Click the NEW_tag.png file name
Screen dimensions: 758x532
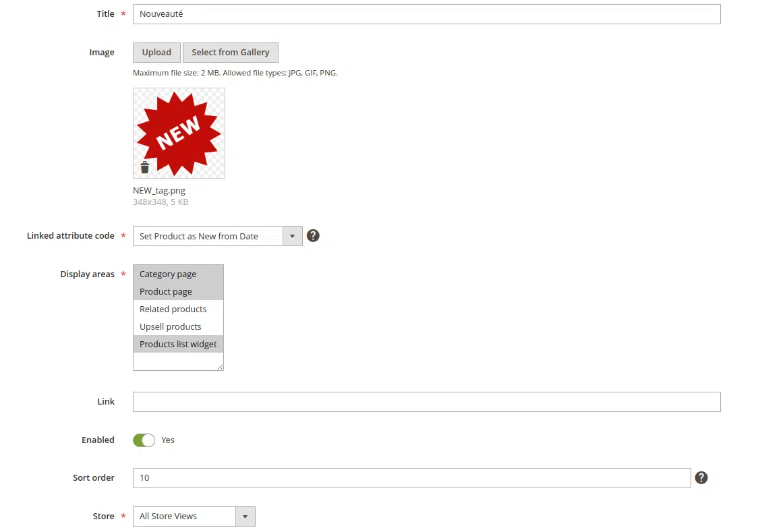coord(158,190)
